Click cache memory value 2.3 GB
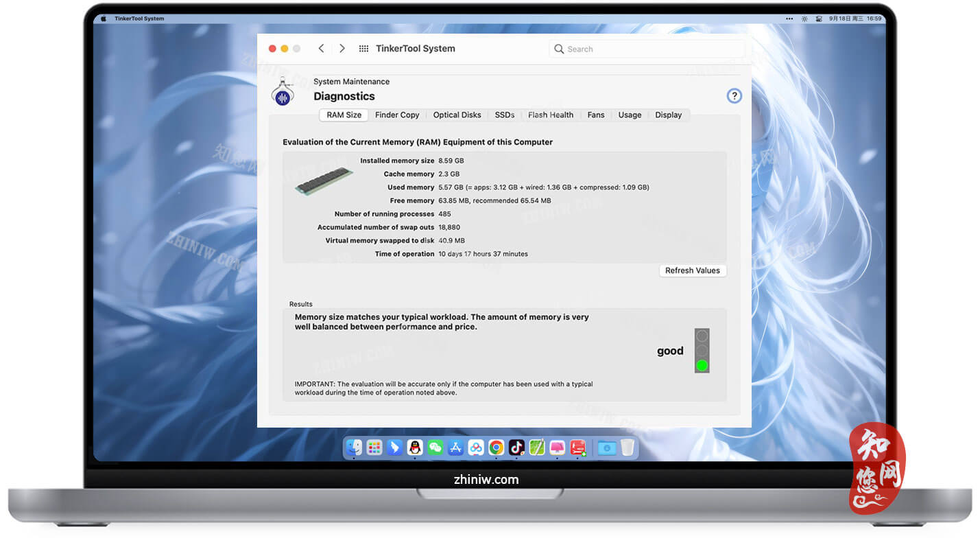This screenshot has width=980, height=547. [x=449, y=174]
